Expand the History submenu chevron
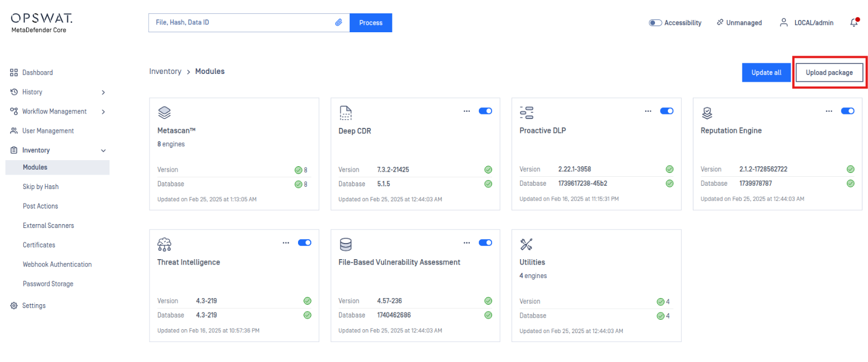The width and height of the screenshot is (868, 362). (103, 92)
